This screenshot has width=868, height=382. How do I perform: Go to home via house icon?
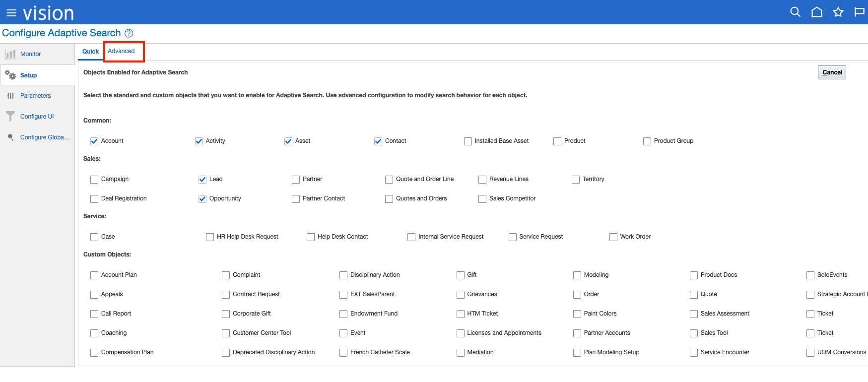(816, 12)
